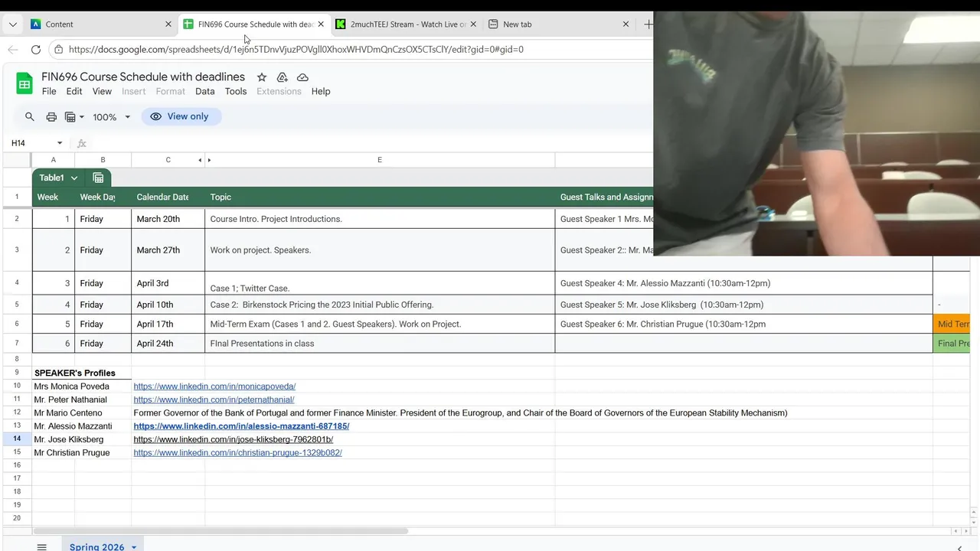Click the Birkenstock Pricing case cell
The width and height of the screenshot is (980, 551).
(x=380, y=305)
